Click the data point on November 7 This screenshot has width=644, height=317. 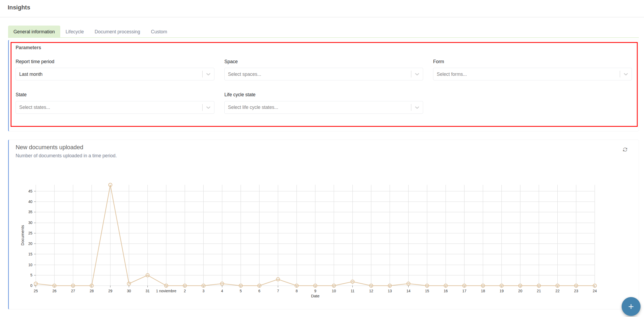coord(278,279)
